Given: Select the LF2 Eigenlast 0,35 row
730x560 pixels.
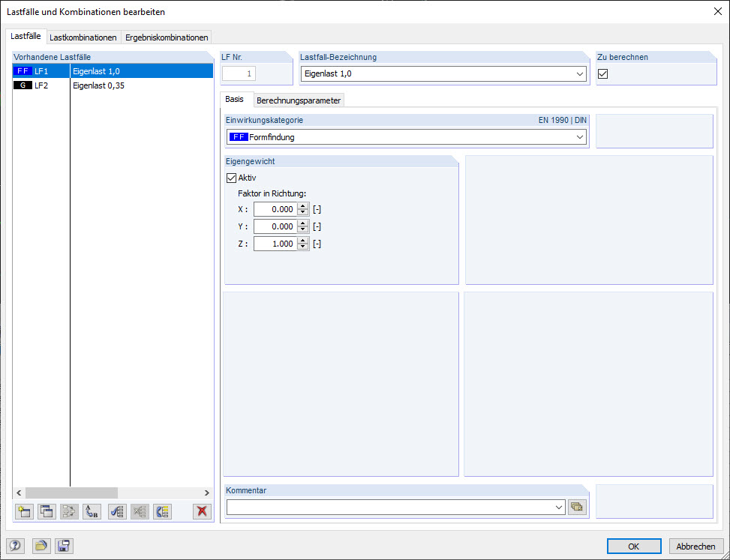Looking at the screenshot, I should pyautogui.click(x=113, y=85).
